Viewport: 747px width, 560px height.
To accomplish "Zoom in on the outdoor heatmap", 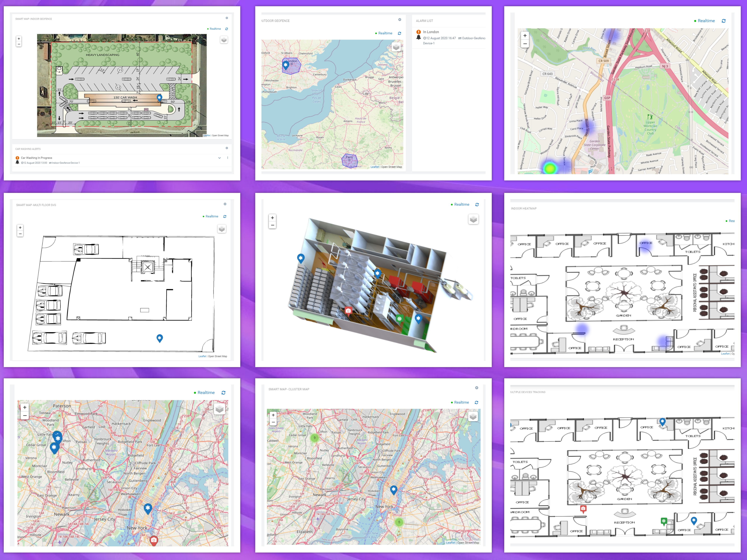I will (x=525, y=36).
